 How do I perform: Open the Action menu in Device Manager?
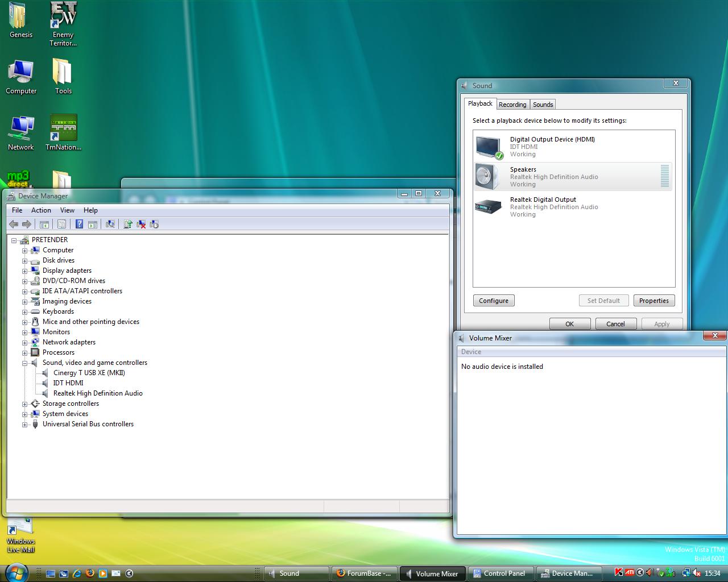pos(41,210)
